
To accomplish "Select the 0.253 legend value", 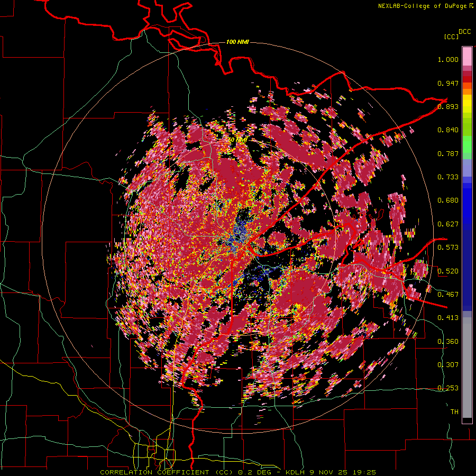I will coord(448,388).
